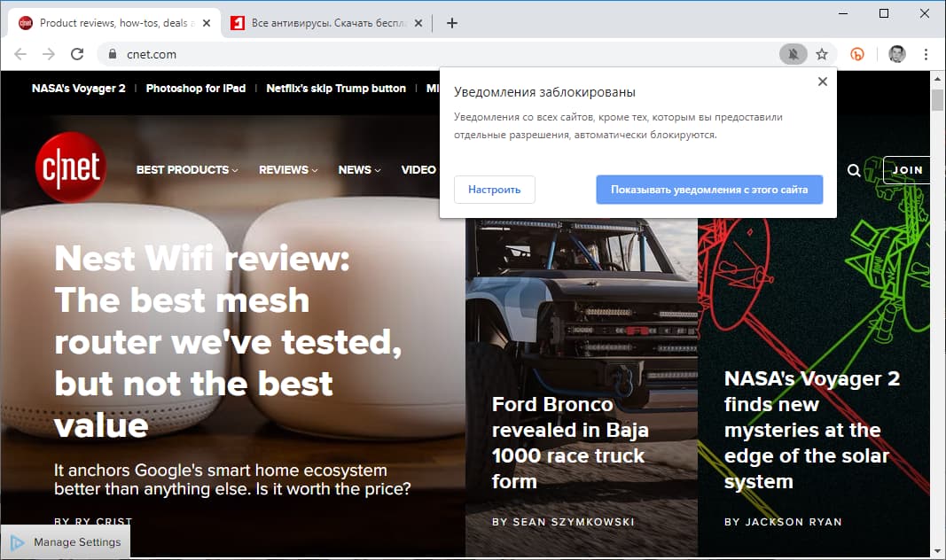Image resolution: width=946 pixels, height=560 pixels.
Task: Click the Manage Settings play icon
Action: 17,542
